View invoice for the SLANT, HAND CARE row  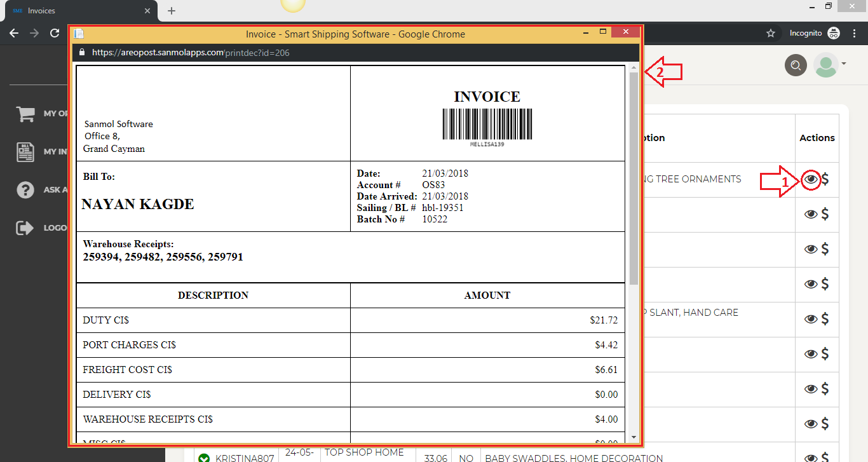[x=811, y=319]
